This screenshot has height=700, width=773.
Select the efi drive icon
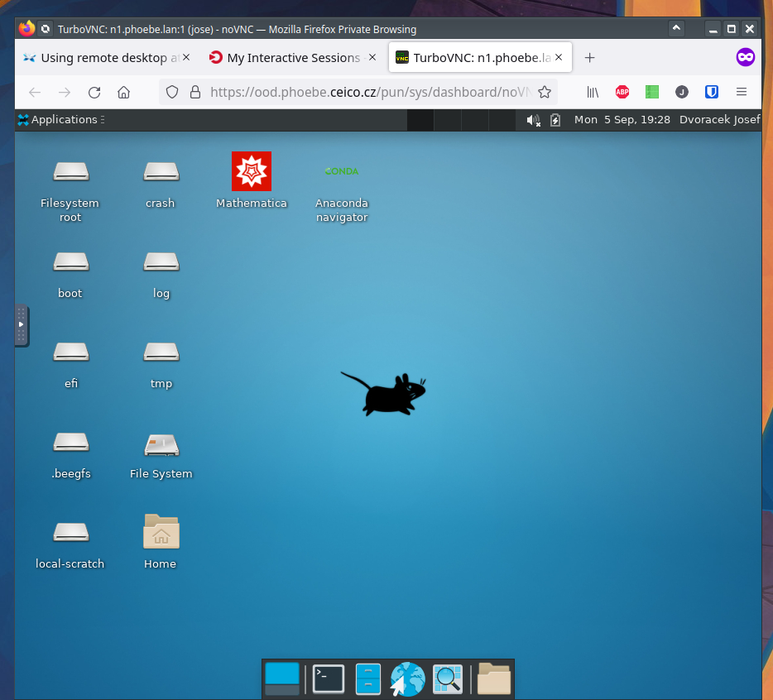click(71, 352)
